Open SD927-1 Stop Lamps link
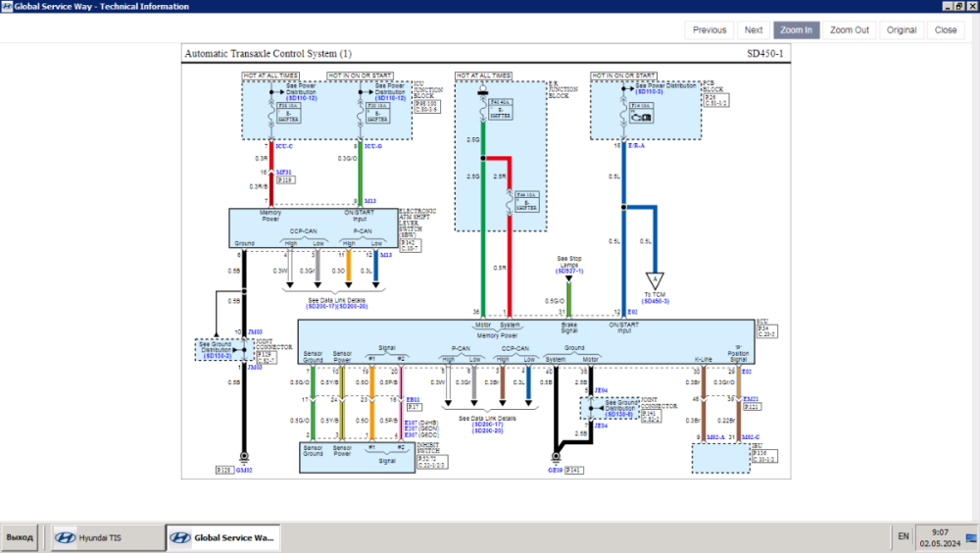This screenshot has width=980, height=553. pyautogui.click(x=568, y=271)
